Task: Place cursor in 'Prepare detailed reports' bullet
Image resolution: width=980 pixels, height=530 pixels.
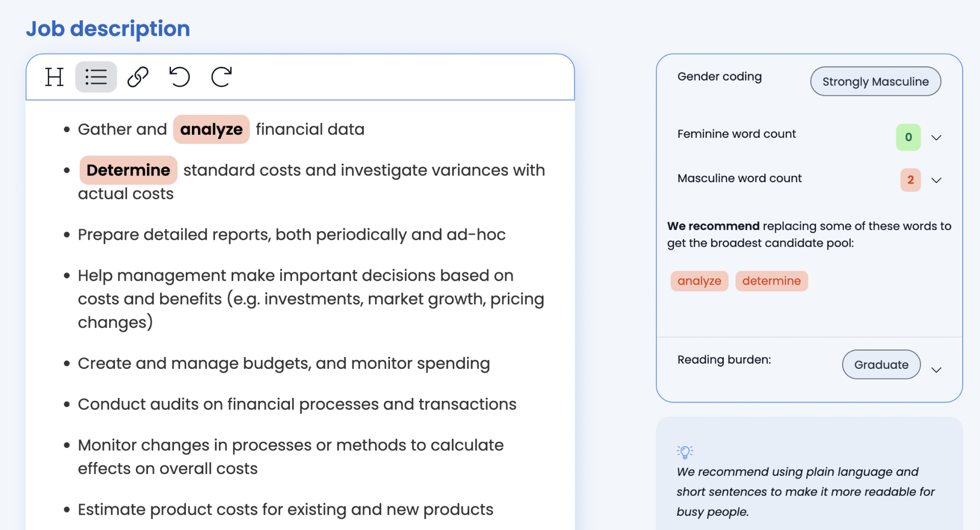Action: 291,235
